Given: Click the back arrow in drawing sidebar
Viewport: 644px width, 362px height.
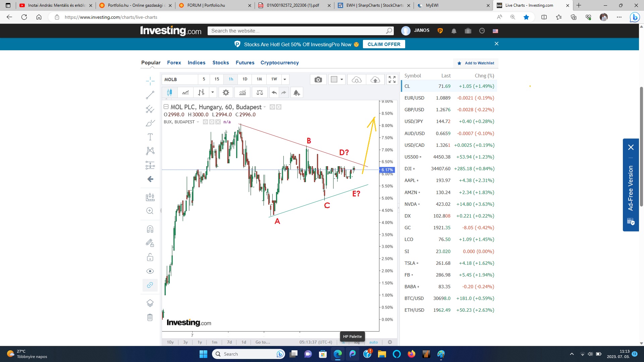Looking at the screenshot, I should click(150, 179).
